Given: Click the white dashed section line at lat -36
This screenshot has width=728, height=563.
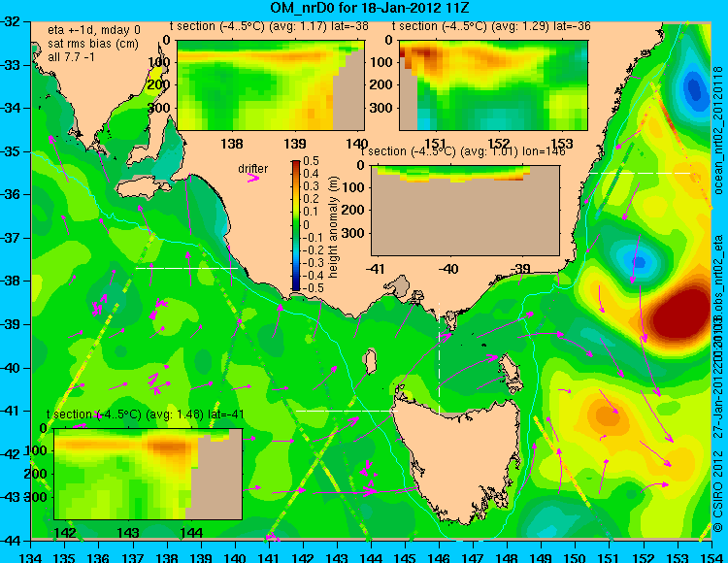Looking at the screenshot, I should (x=640, y=173).
